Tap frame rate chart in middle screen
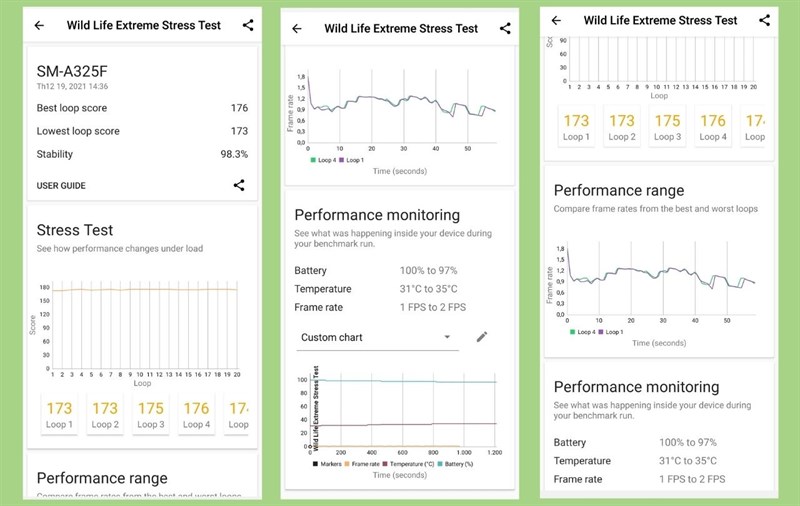The image size is (800, 506). 395,120
